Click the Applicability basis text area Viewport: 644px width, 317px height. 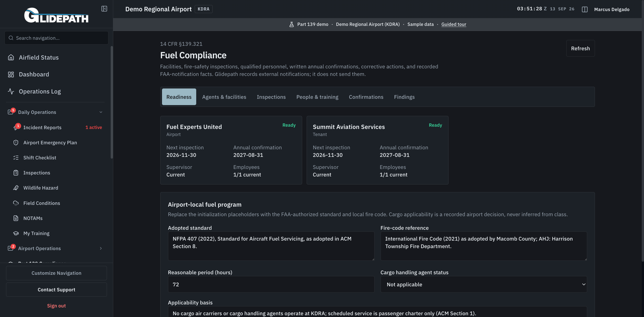377,312
